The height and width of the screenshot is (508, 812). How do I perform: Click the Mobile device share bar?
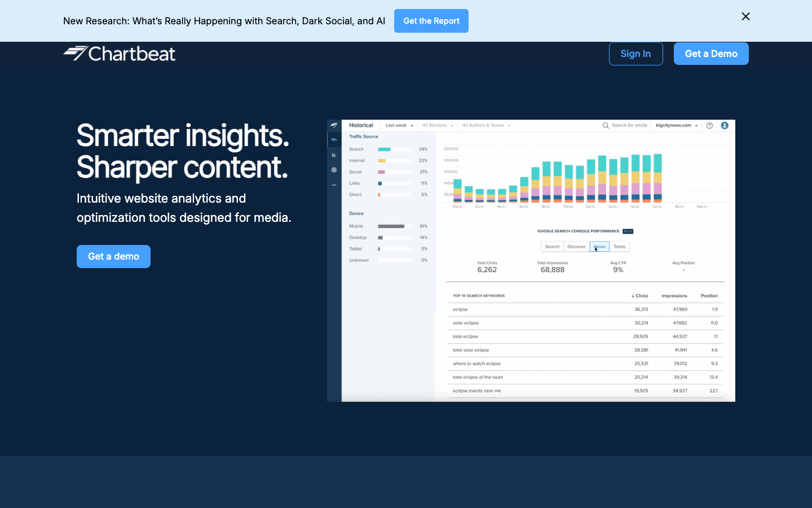[394, 226]
